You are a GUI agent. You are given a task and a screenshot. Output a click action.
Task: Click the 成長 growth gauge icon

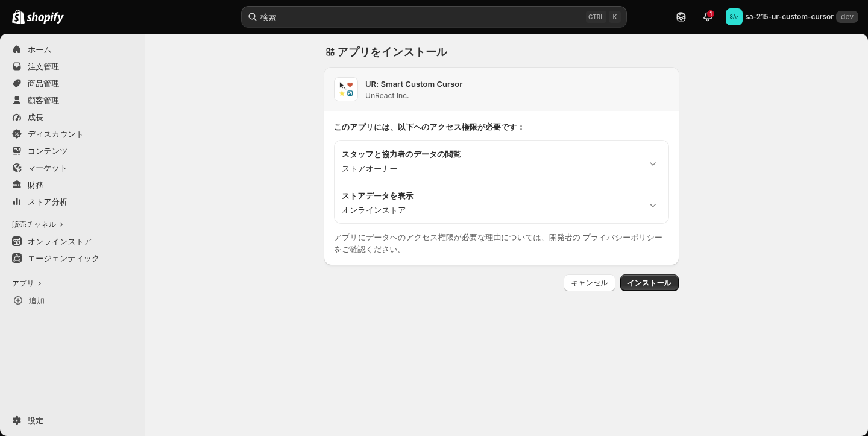(17, 117)
